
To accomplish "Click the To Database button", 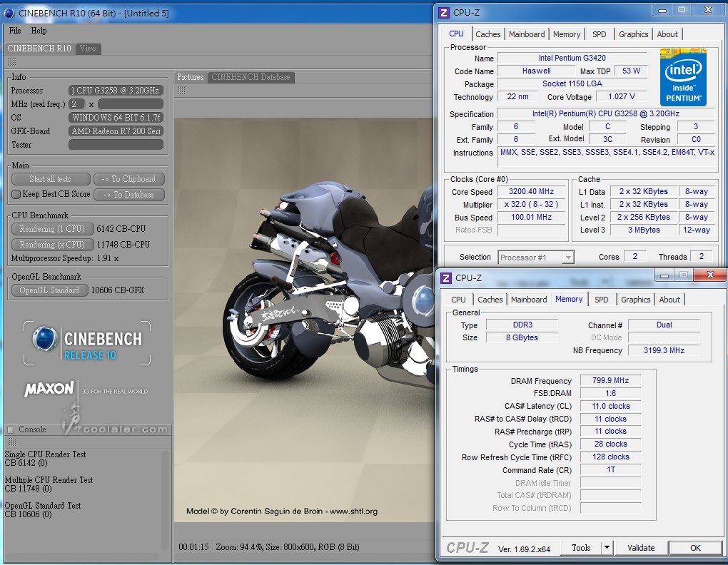I will [x=129, y=195].
